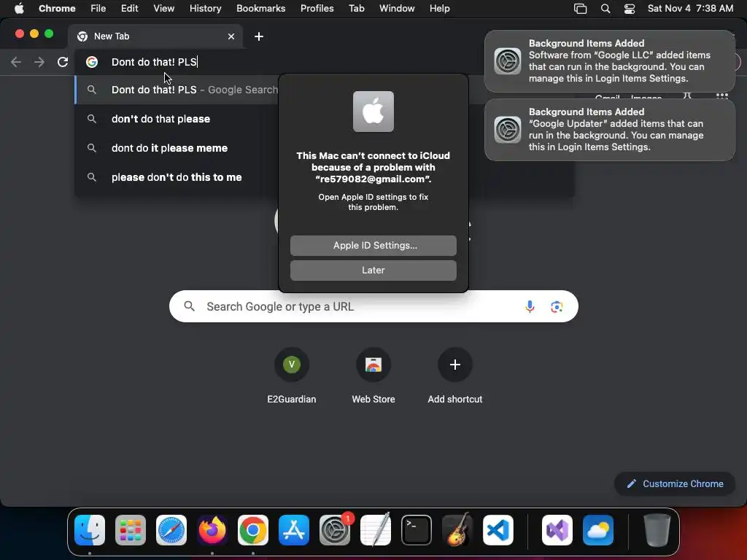
Task: Click the Google LLC background items notification
Action: tap(610, 61)
